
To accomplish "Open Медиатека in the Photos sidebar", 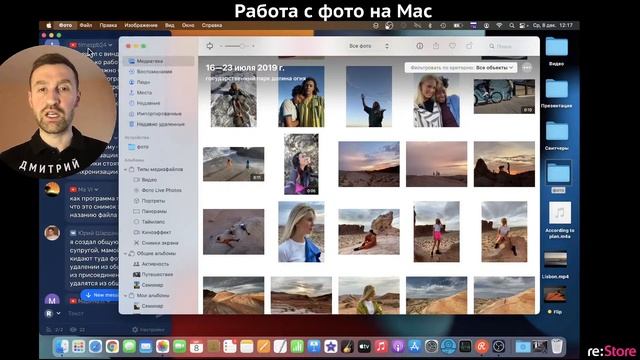I will 158,61.
